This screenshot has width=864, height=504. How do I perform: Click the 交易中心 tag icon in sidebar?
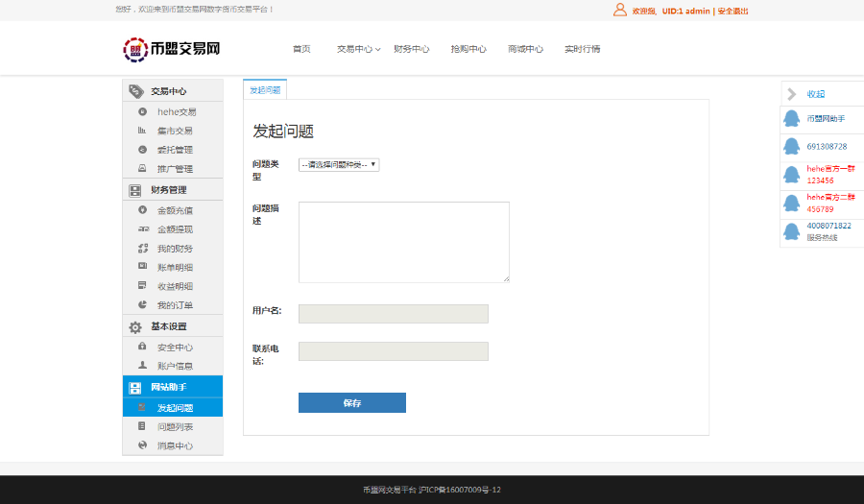(x=135, y=91)
